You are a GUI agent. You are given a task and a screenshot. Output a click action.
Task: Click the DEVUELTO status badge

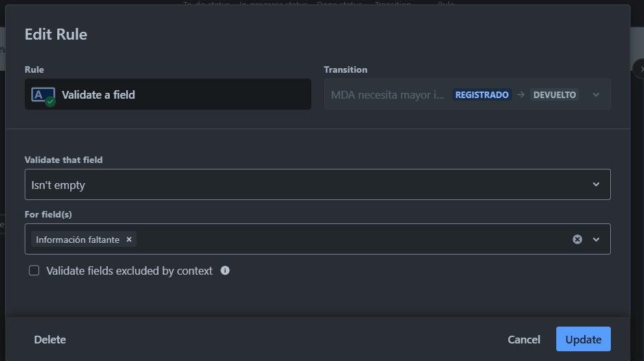[x=554, y=95]
